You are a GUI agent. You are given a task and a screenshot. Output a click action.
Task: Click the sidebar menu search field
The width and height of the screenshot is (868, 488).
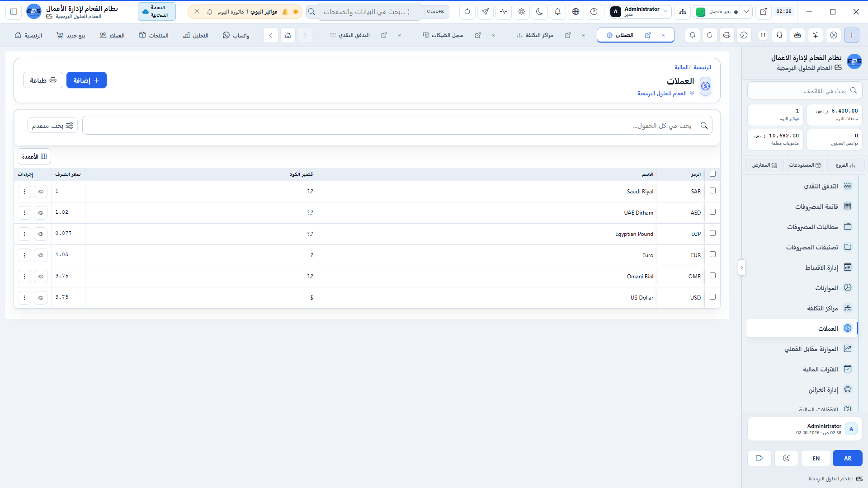[805, 91]
